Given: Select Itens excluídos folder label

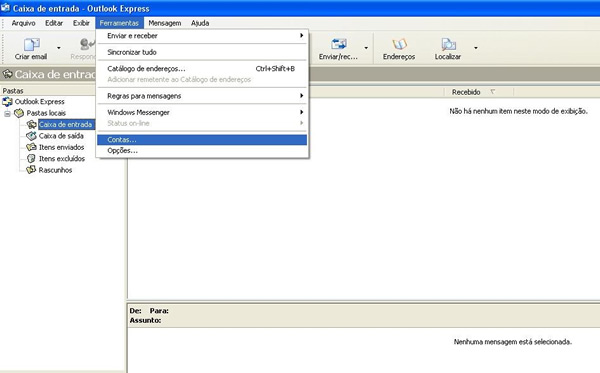Looking at the screenshot, I should [x=62, y=158].
